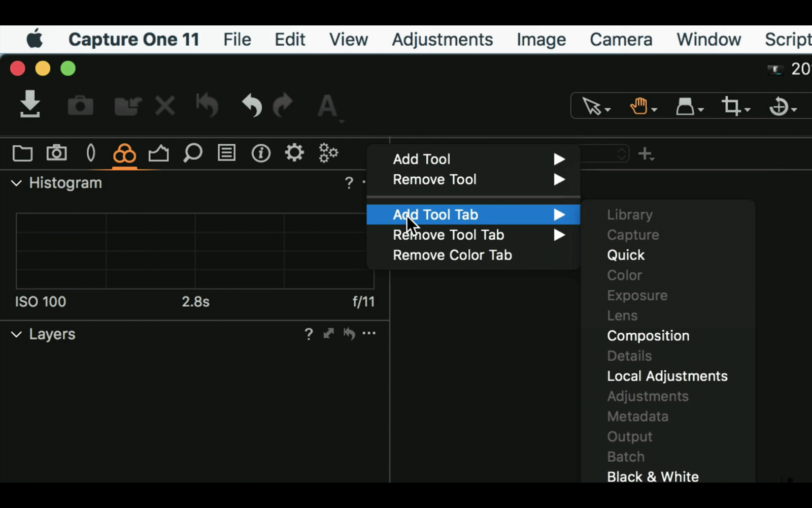Open the Exposure tool tab
The image size is (812, 508).
tap(159, 153)
